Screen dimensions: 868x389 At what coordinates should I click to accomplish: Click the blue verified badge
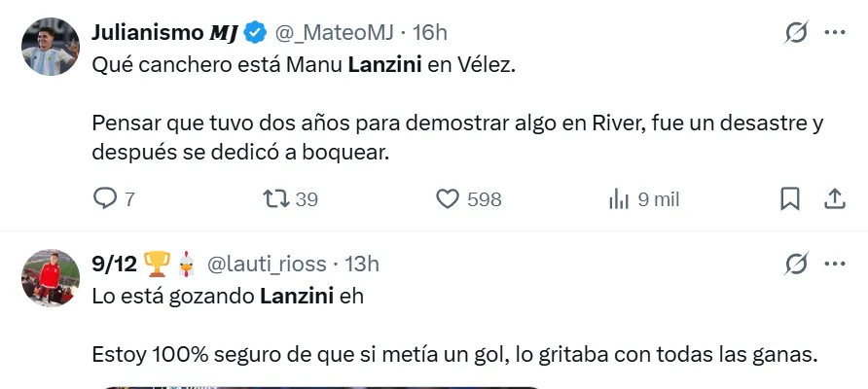pos(255,33)
